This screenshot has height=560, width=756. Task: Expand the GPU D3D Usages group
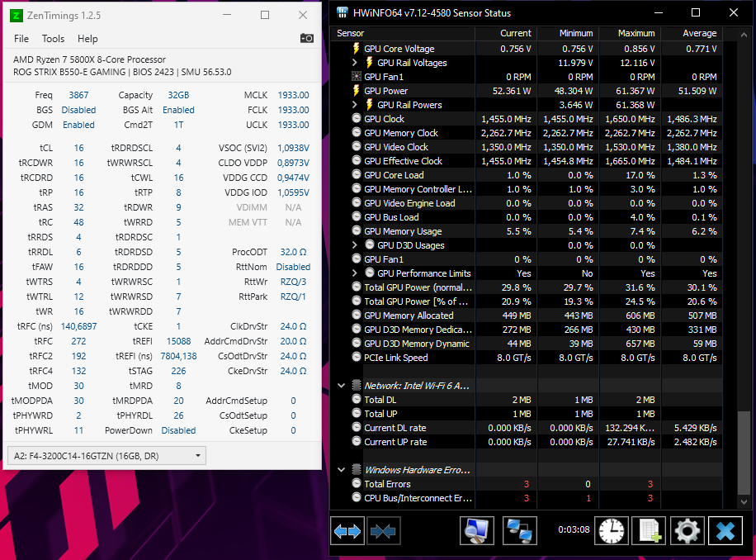[355, 245]
